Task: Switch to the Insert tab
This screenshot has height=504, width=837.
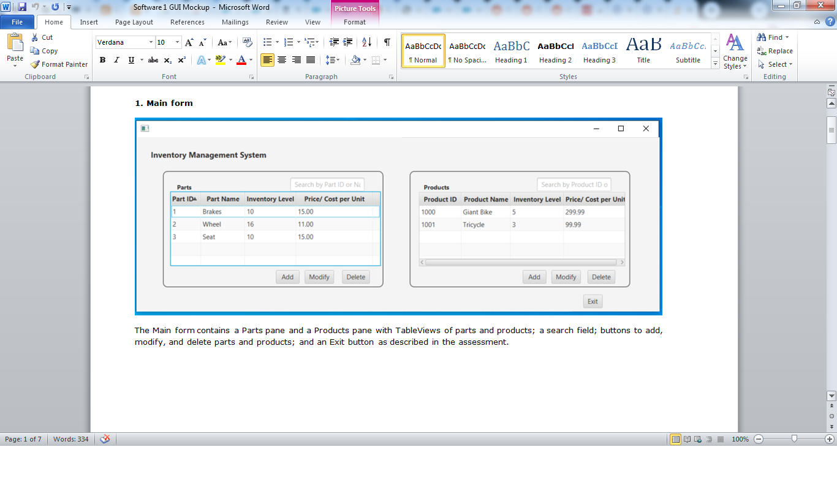Action: (89, 22)
